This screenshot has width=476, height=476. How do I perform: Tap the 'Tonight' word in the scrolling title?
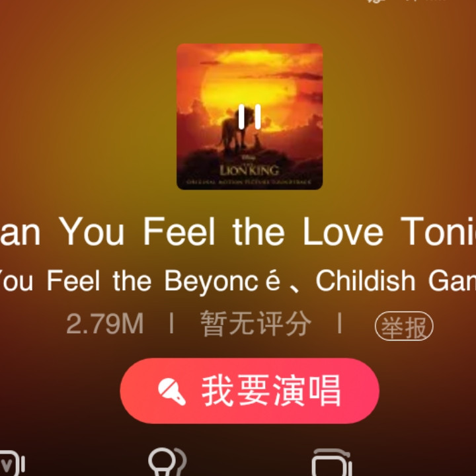tap(438, 231)
